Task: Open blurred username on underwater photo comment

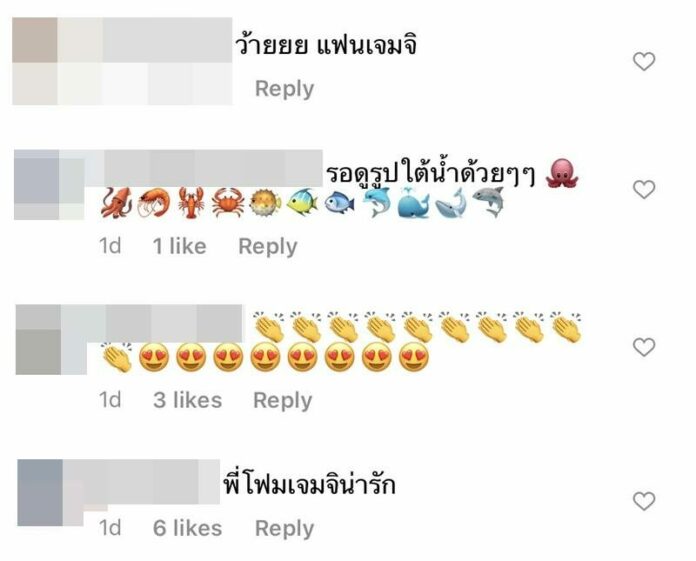Action: [x=213, y=169]
